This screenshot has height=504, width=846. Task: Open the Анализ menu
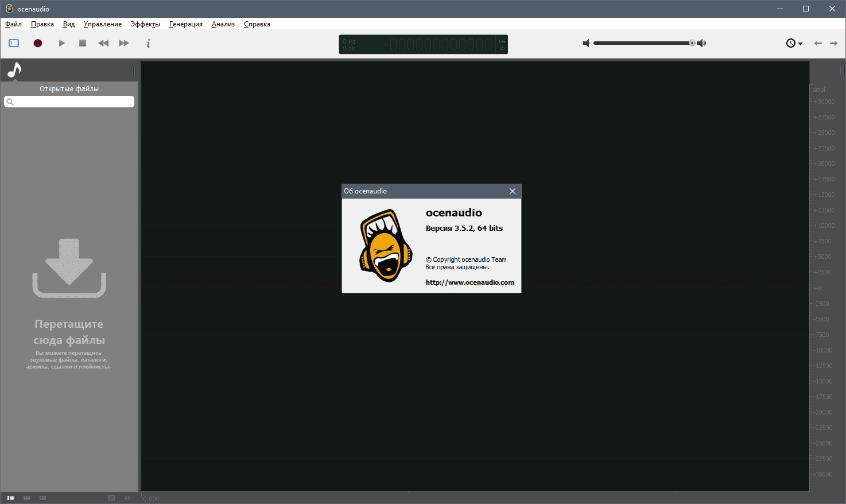pyautogui.click(x=223, y=24)
